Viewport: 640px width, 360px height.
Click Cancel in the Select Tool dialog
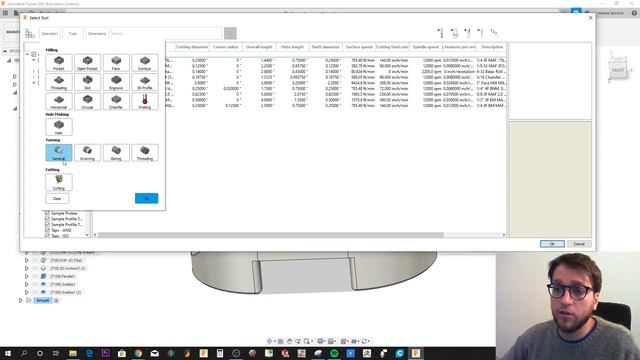[579, 244]
